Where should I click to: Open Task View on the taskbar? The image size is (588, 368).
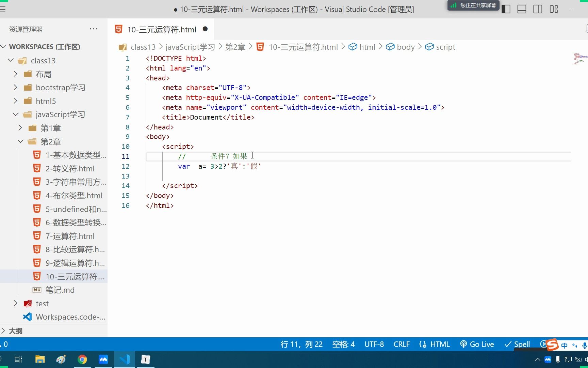point(18,359)
